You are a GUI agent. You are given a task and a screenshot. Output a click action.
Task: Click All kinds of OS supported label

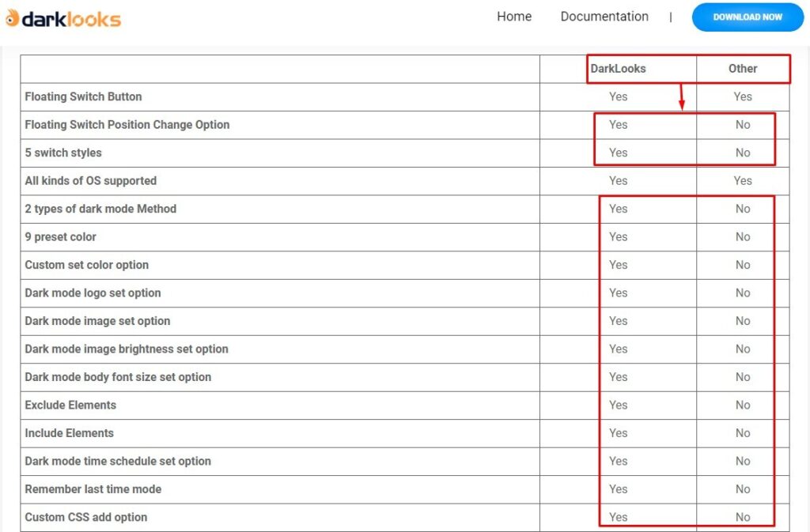click(90, 181)
